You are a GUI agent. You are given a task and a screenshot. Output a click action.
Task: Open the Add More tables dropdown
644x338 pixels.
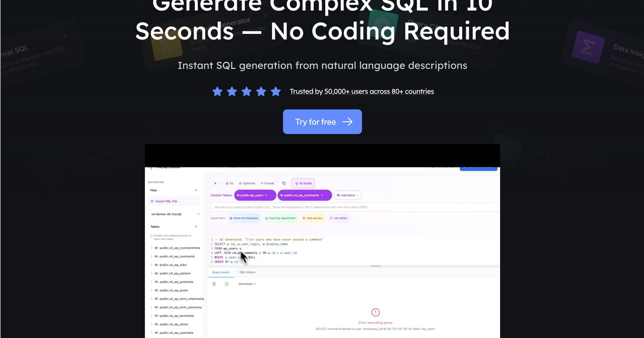(x=348, y=195)
